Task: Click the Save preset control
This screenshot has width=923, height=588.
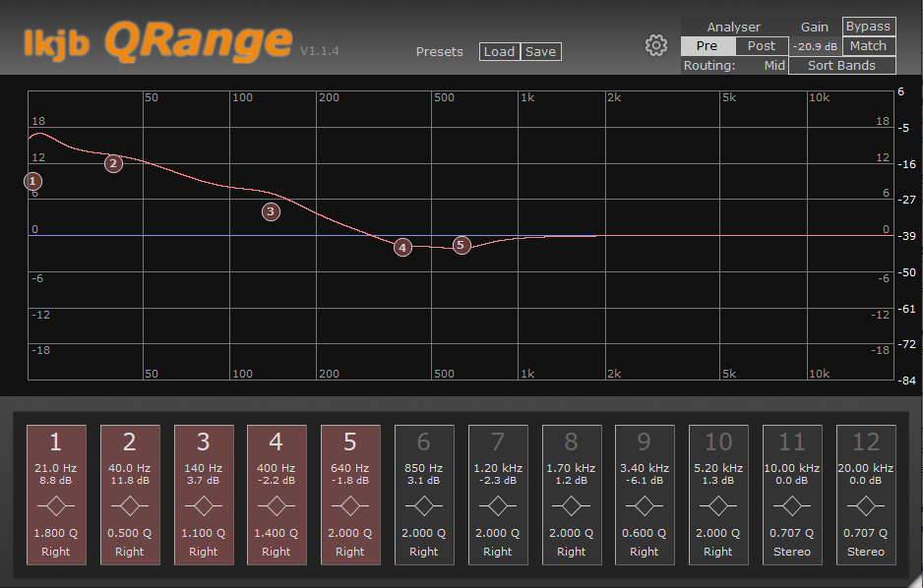Action: coord(540,51)
